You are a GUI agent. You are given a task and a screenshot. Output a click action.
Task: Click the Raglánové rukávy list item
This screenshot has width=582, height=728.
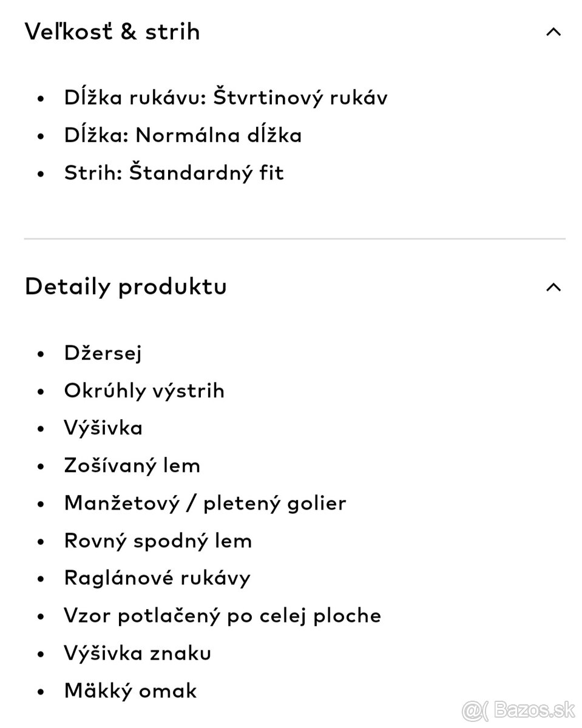157,578
